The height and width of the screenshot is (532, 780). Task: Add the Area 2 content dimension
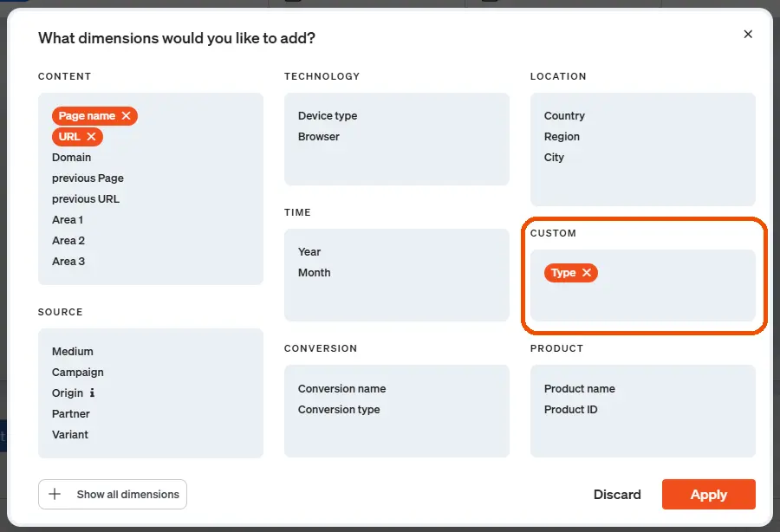pos(68,241)
